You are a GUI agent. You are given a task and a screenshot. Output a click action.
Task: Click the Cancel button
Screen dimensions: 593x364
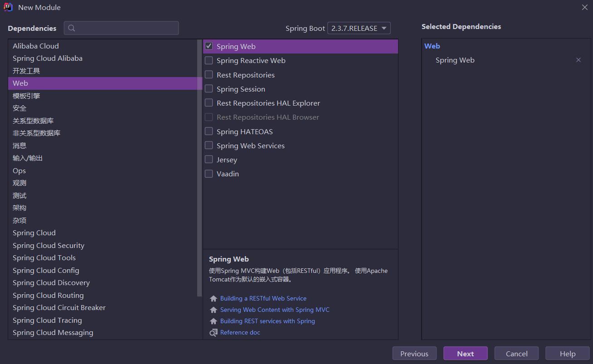[x=516, y=354]
